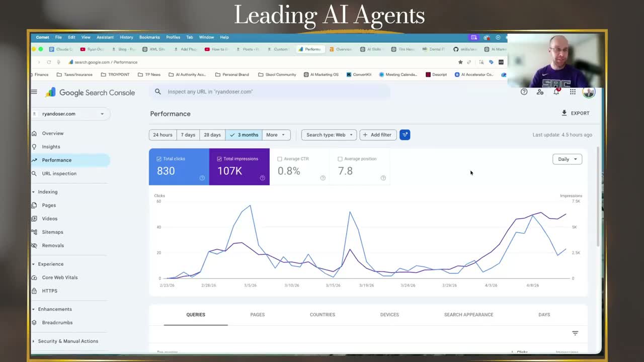Click the help icon on Average position card

coord(383,178)
